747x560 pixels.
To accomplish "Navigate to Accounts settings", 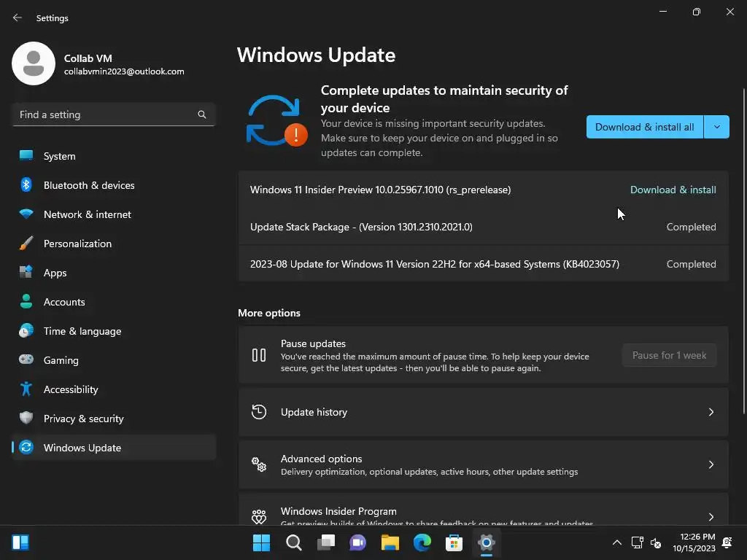I will point(113,301).
